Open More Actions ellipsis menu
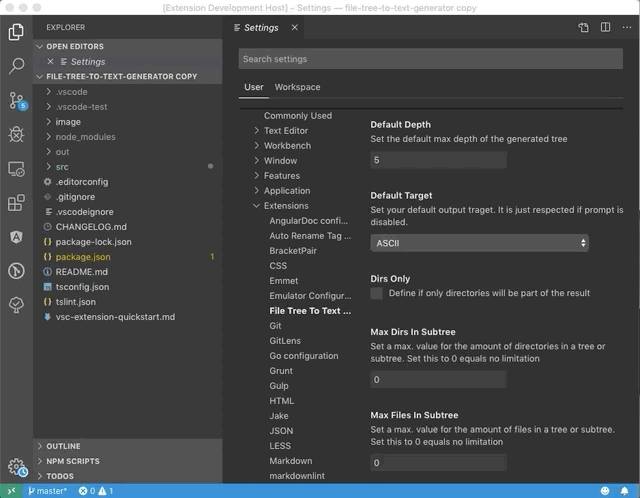 [627, 27]
